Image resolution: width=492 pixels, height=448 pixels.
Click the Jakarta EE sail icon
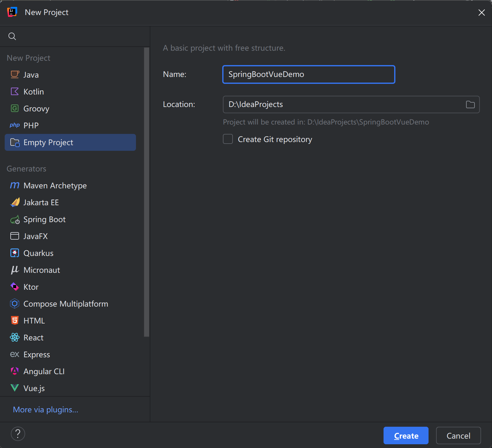tap(15, 202)
